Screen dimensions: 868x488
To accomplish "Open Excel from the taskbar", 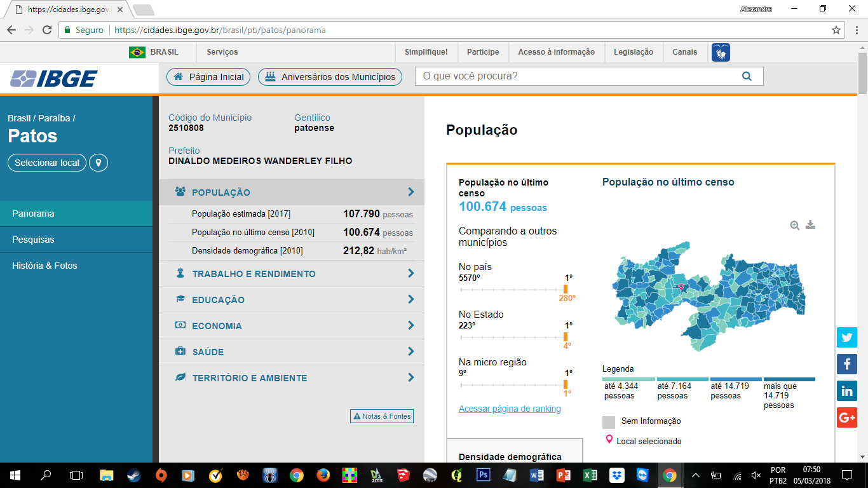I will tap(590, 475).
